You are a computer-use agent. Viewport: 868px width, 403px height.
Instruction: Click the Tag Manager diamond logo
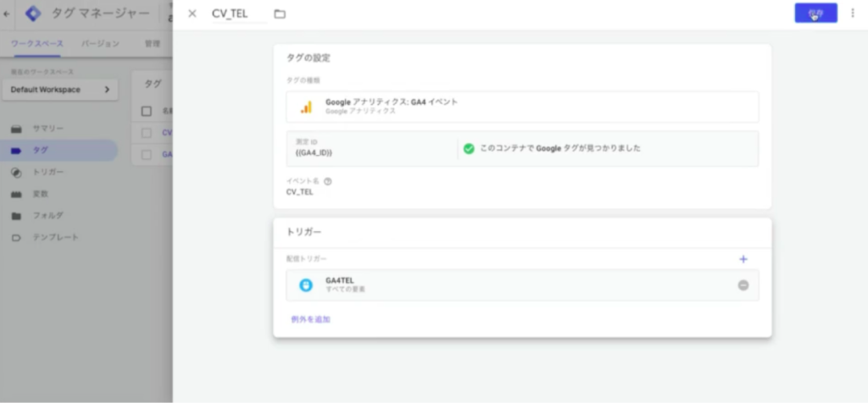click(33, 14)
